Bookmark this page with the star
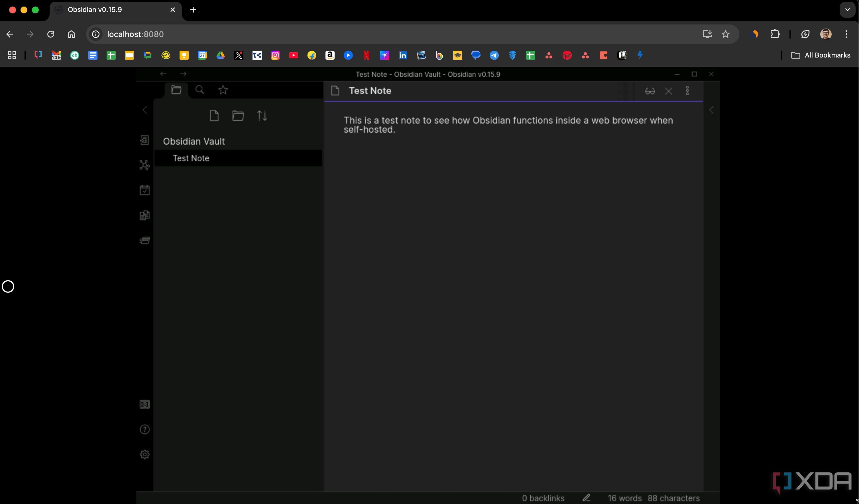859x504 pixels. pos(725,34)
